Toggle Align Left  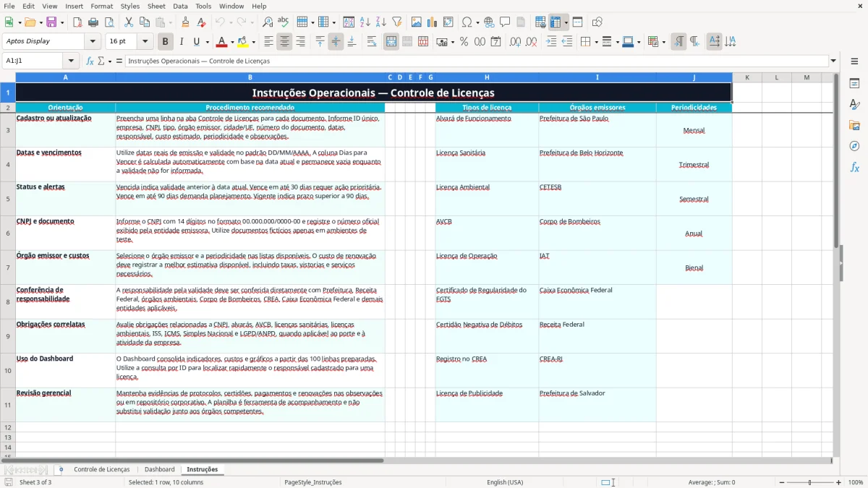click(x=268, y=42)
